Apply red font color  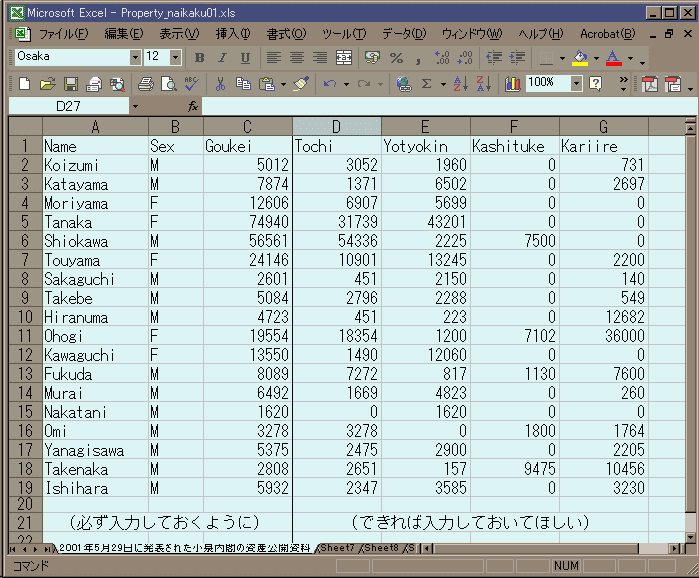[x=614, y=58]
